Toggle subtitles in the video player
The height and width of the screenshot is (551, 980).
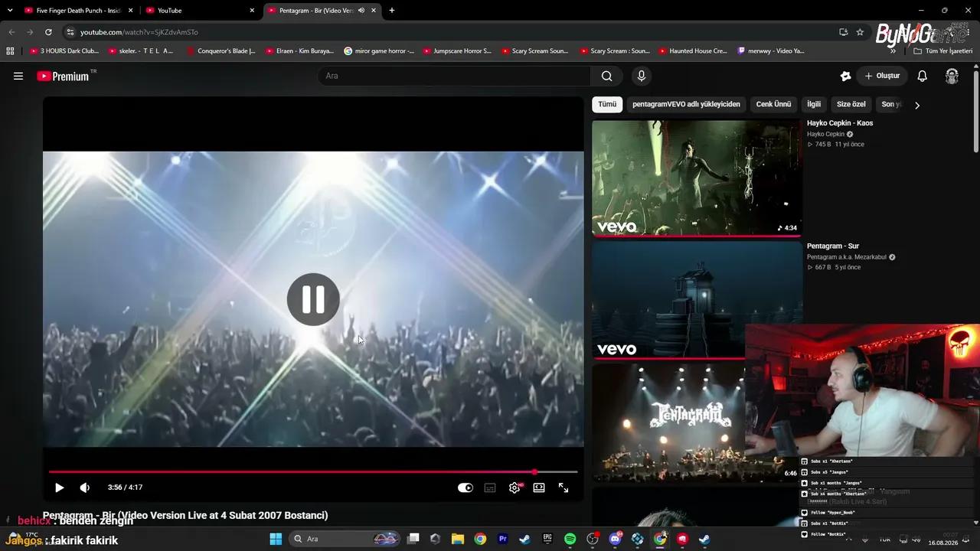[x=490, y=487]
